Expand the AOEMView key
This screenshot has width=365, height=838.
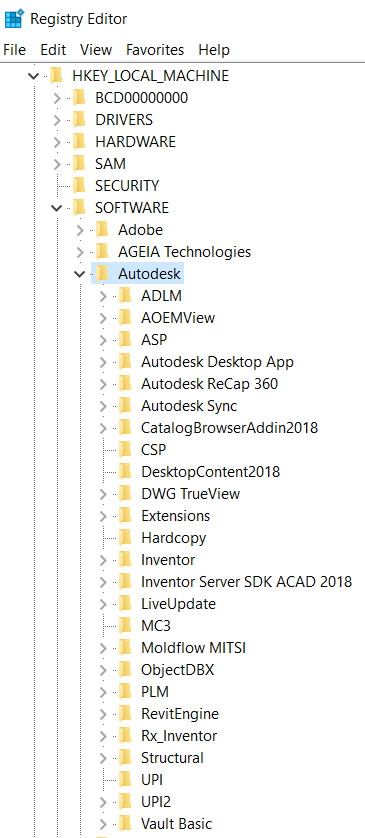[103, 318]
